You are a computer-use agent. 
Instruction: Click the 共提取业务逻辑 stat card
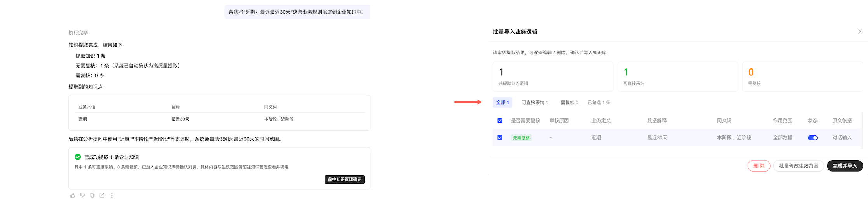pos(553,77)
